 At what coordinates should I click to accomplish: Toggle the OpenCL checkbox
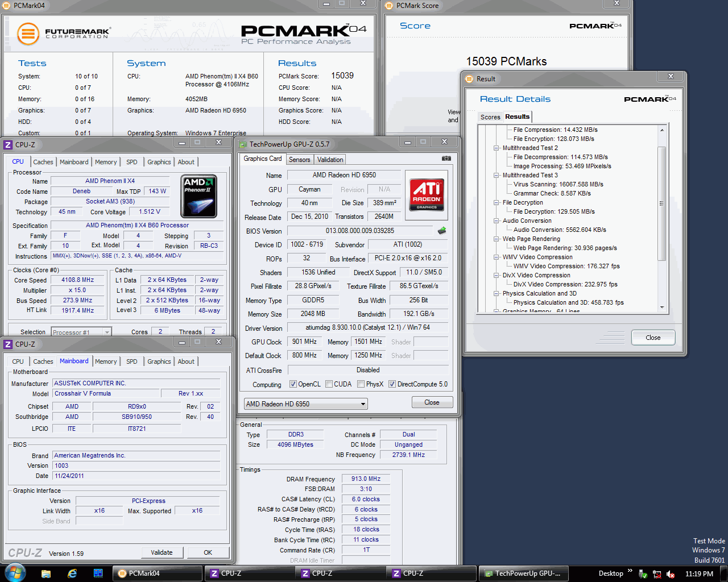point(293,384)
